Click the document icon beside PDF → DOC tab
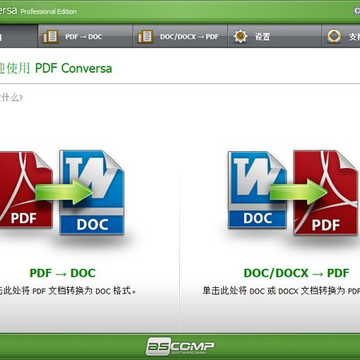This screenshot has height=360, width=360. 50,36
